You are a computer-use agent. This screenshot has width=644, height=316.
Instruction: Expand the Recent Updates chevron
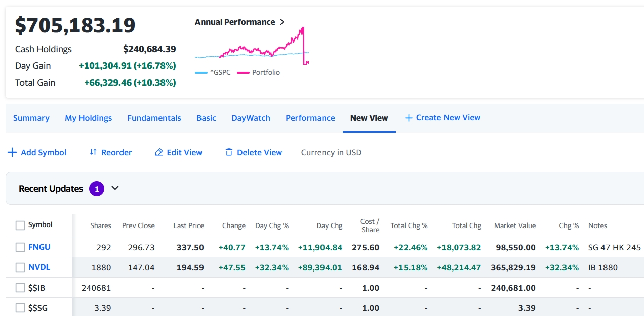click(115, 188)
